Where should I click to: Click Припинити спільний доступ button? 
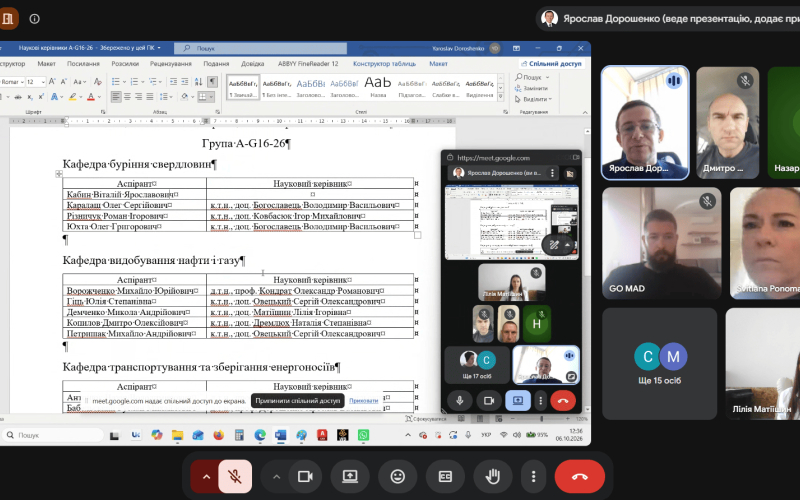(x=297, y=401)
